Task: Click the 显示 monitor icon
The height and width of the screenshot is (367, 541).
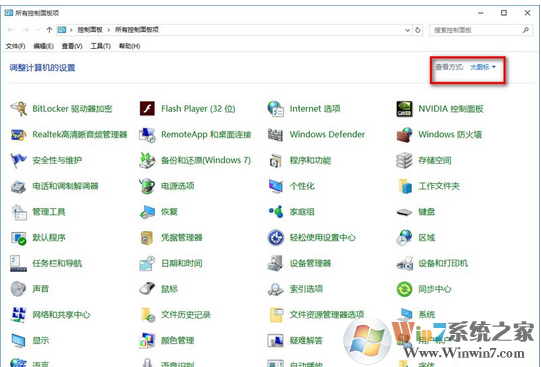Action: (18, 341)
